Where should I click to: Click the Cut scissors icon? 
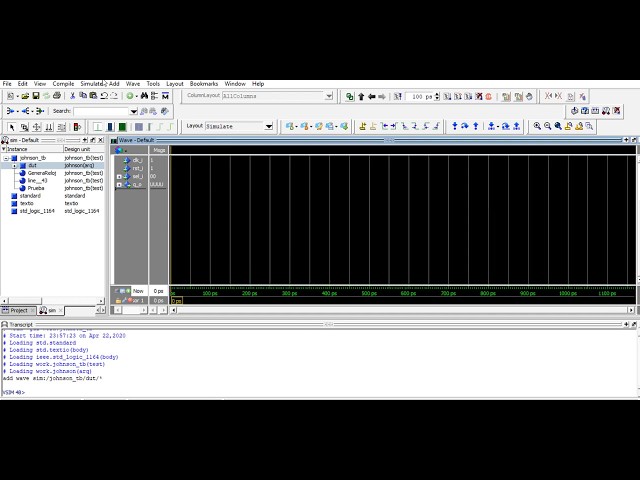(x=72, y=96)
